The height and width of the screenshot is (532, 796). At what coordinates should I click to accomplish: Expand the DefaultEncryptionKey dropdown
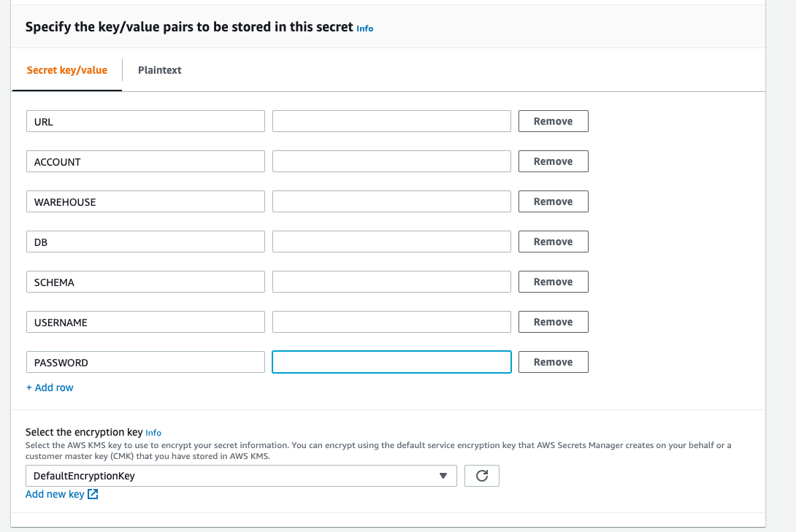[x=241, y=476]
